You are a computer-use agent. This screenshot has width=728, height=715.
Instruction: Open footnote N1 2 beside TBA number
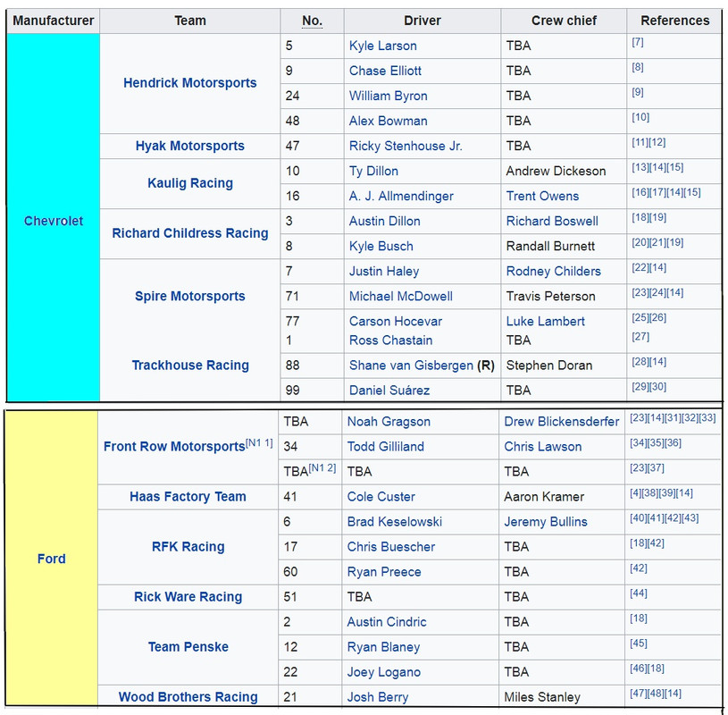322,467
